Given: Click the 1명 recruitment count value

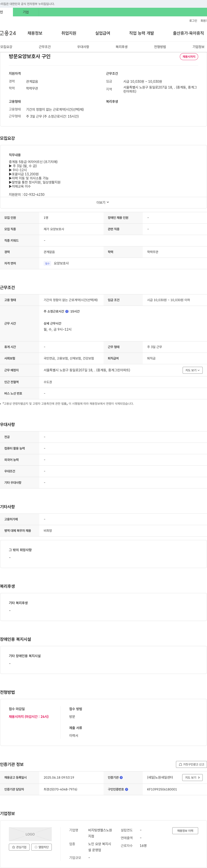Looking at the screenshot, I should (46, 218).
